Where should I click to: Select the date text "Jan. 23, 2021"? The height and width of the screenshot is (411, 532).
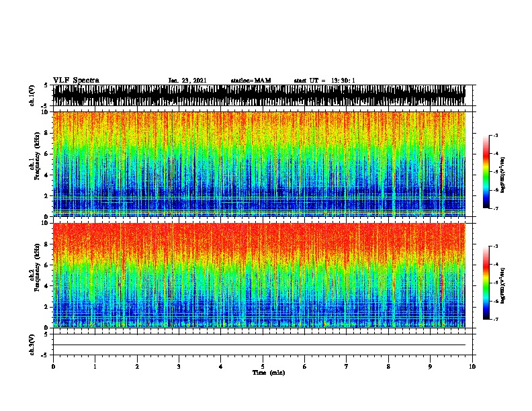click(x=187, y=81)
